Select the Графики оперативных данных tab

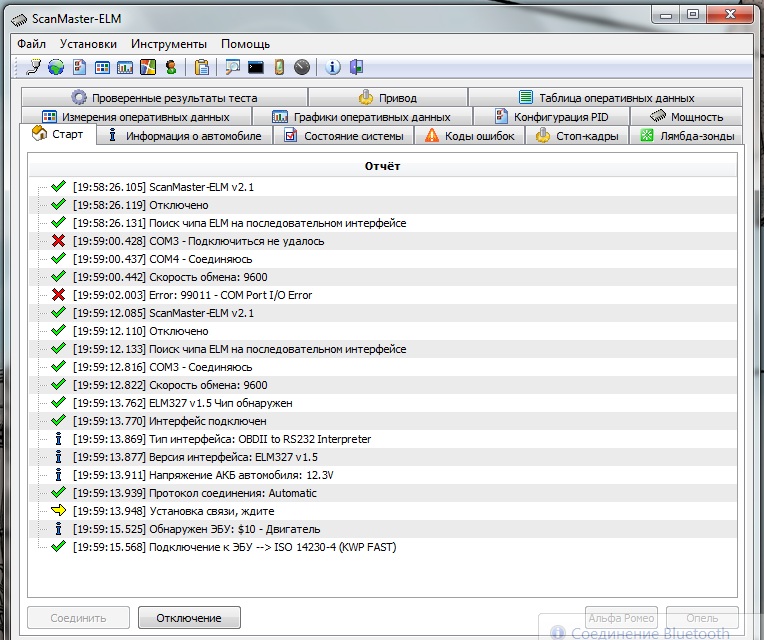click(x=361, y=117)
